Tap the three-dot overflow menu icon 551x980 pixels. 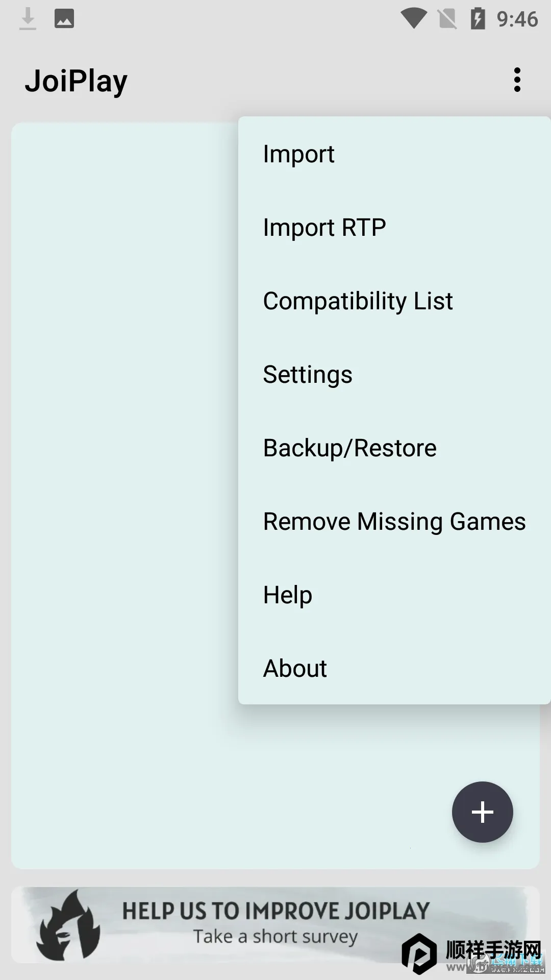[517, 80]
